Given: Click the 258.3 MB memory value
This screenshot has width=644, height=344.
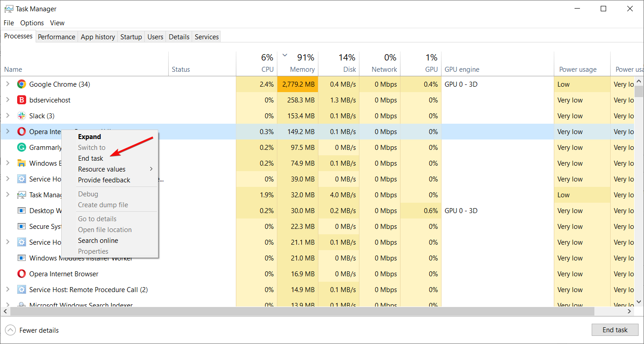Looking at the screenshot, I should pyautogui.click(x=301, y=100).
